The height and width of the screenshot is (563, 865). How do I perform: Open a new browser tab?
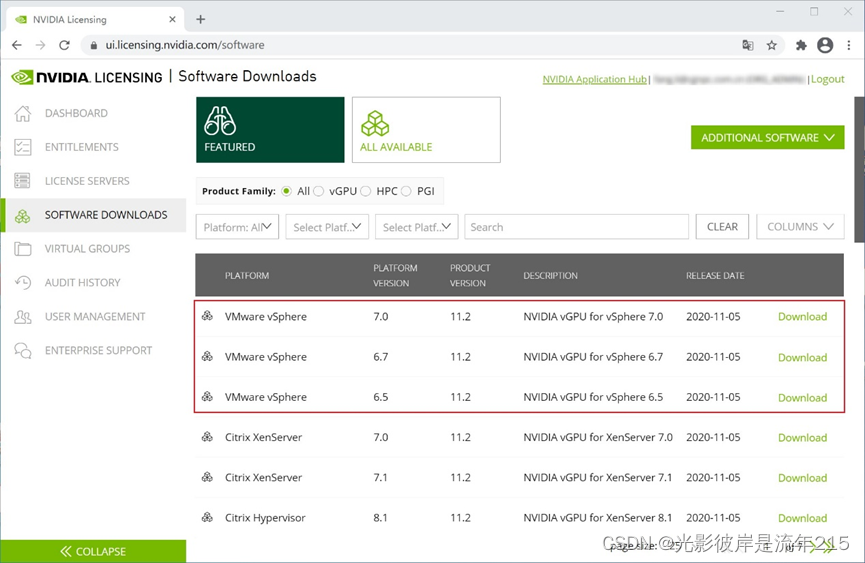(201, 19)
